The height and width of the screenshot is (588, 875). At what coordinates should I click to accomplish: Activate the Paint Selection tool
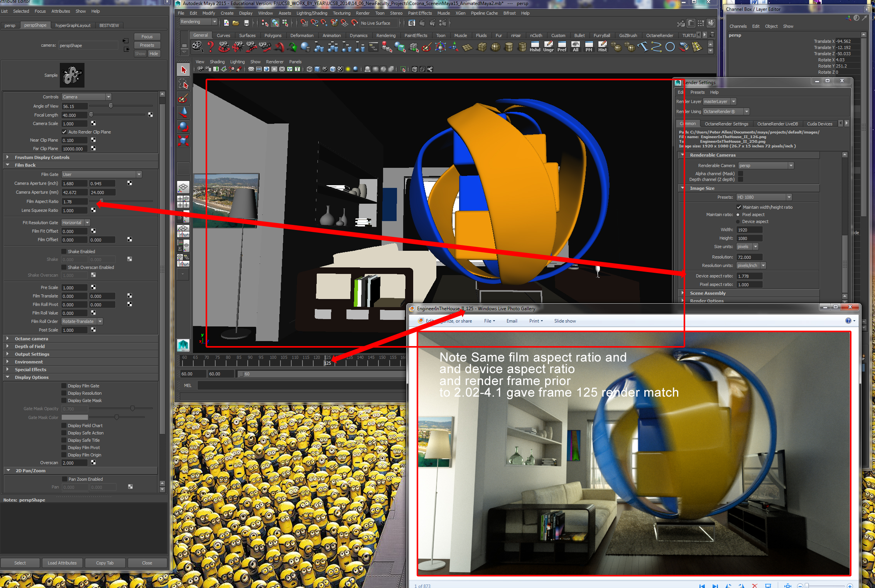pos(183,98)
